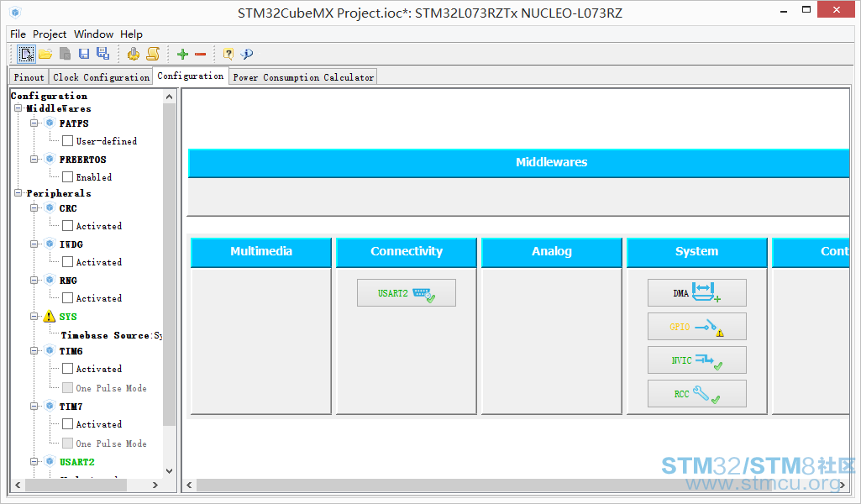Open the Window menu
The height and width of the screenshot is (504, 861).
[x=94, y=34]
